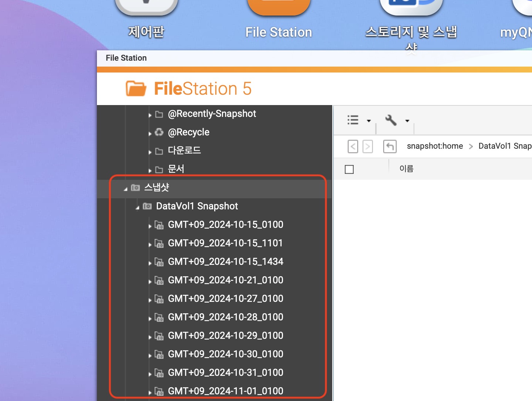
Task: Select the DataVol1 Snapshot node
Action: 197,206
